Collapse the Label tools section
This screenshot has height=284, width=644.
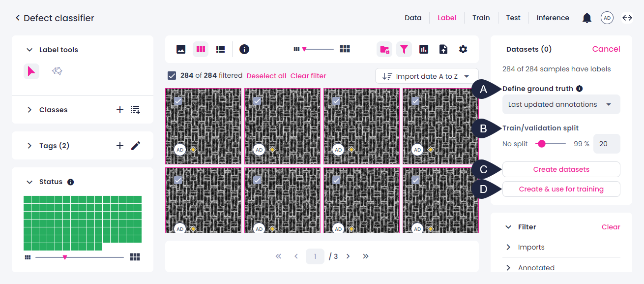tap(29, 50)
